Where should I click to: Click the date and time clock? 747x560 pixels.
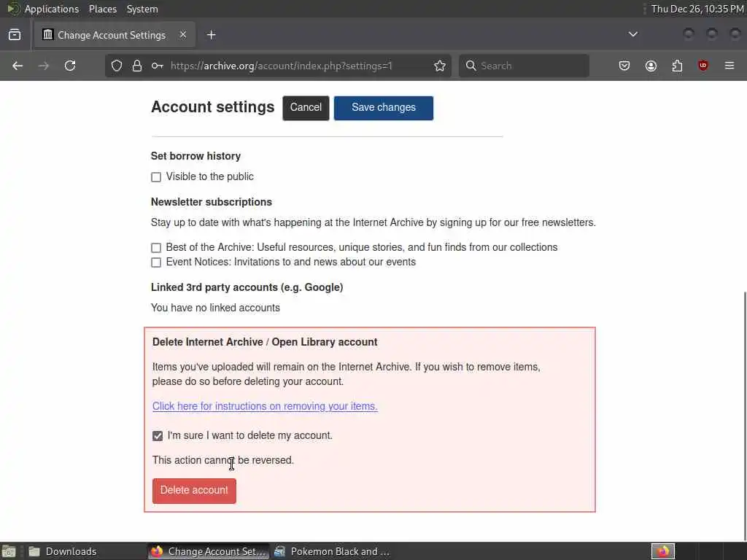[x=697, y=9]
